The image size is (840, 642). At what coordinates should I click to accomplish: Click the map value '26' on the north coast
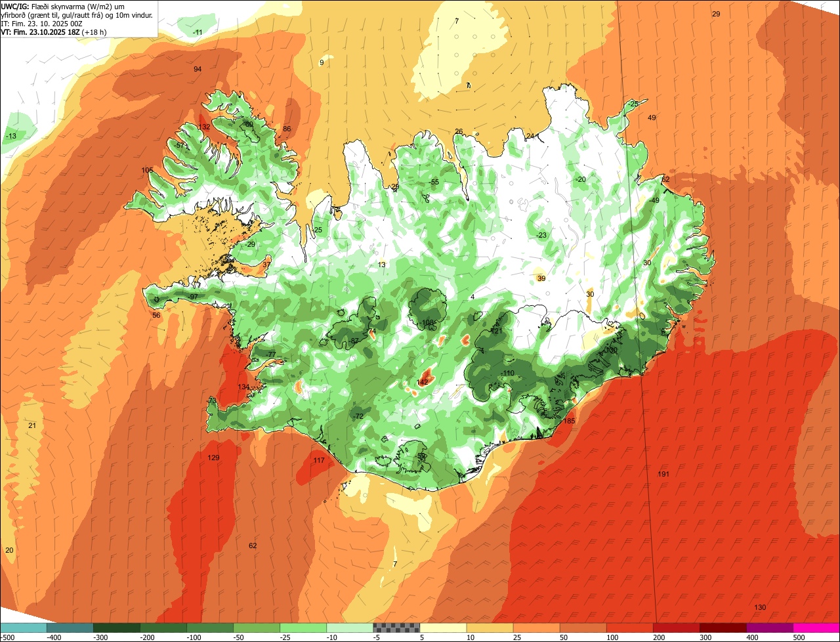pos(459,131)
